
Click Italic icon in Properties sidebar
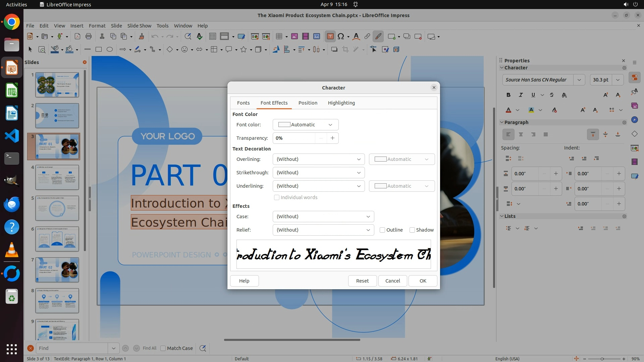[x=521, y=95]
